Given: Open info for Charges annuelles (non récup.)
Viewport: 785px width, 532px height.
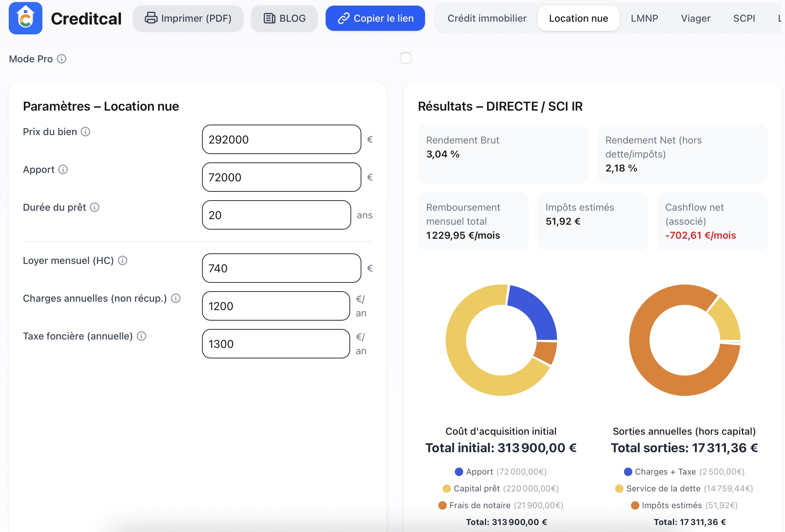Looking at the screenshot, I should [175, 299].
